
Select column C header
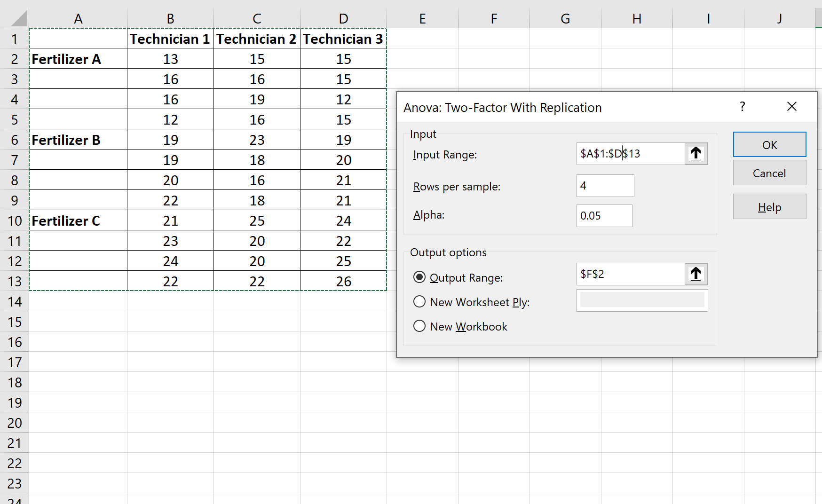pyautogui.click(x=257, y=19)
